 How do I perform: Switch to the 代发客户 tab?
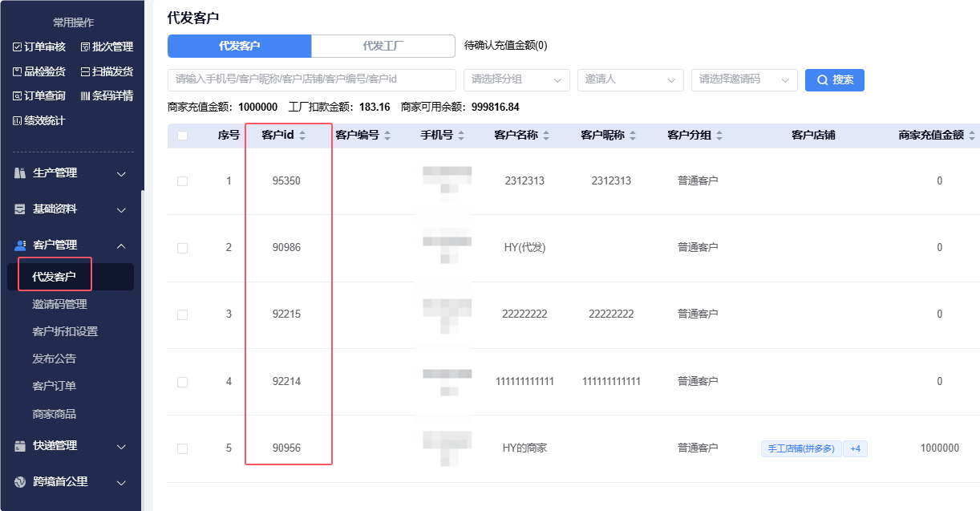click(239, 46)
